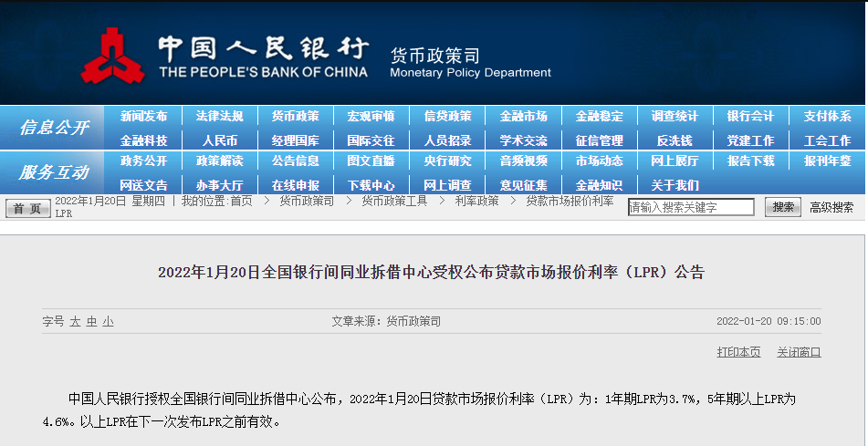Open 国际交往 menu item
Image resolution: width=868 pixels, height=446 pixels.
(x=371, y=140)
